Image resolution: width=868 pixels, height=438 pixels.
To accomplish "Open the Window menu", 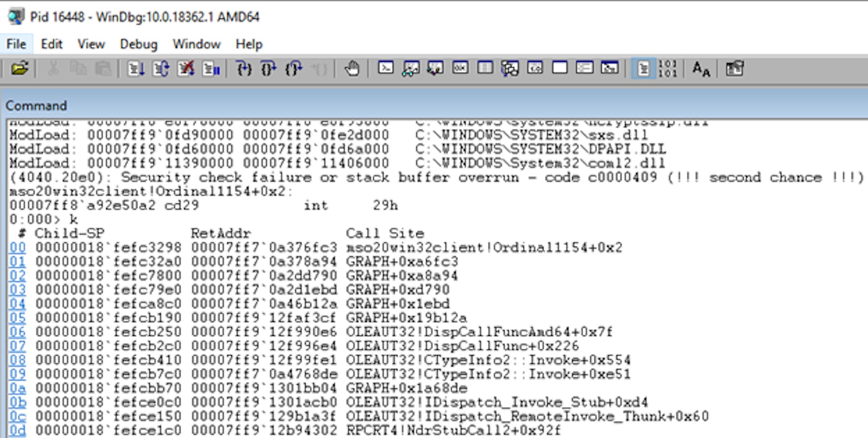I will pos(196,44).
